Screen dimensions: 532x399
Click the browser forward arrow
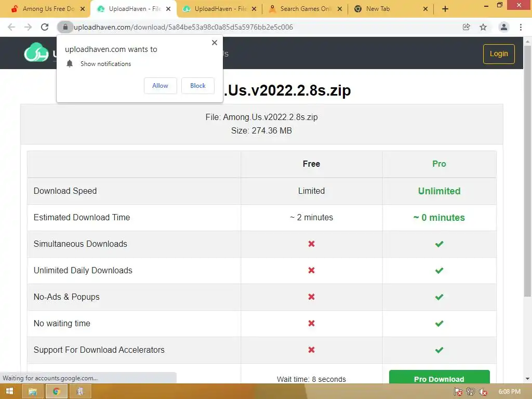pyautogui.click(x=28, y=27)
